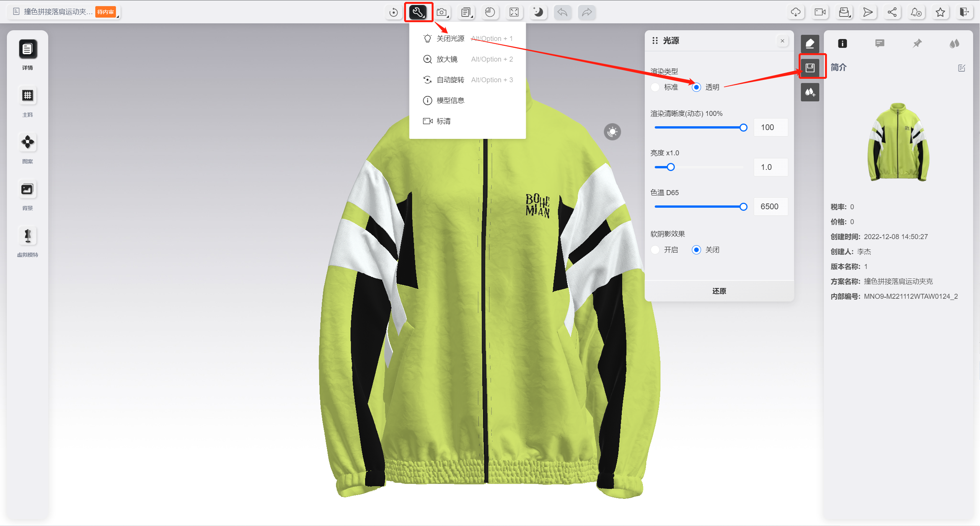Image resolution: width=980 pixels, height=526 pixels.
Task: Open the wrench tools menu icon
Action: pos(417,12)
